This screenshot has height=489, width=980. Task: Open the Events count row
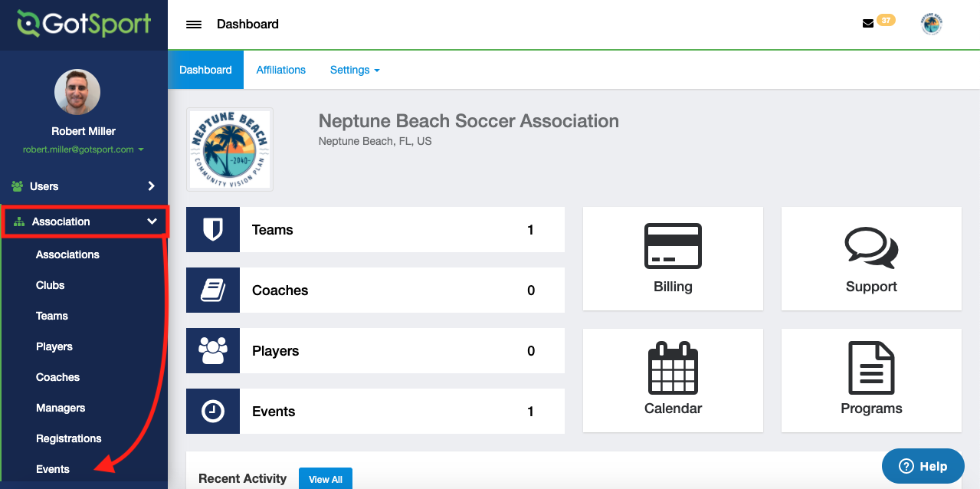coord(375,412)
